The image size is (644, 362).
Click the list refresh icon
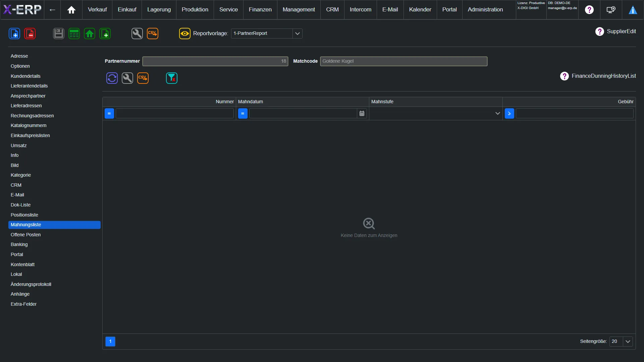coord(112,78)
